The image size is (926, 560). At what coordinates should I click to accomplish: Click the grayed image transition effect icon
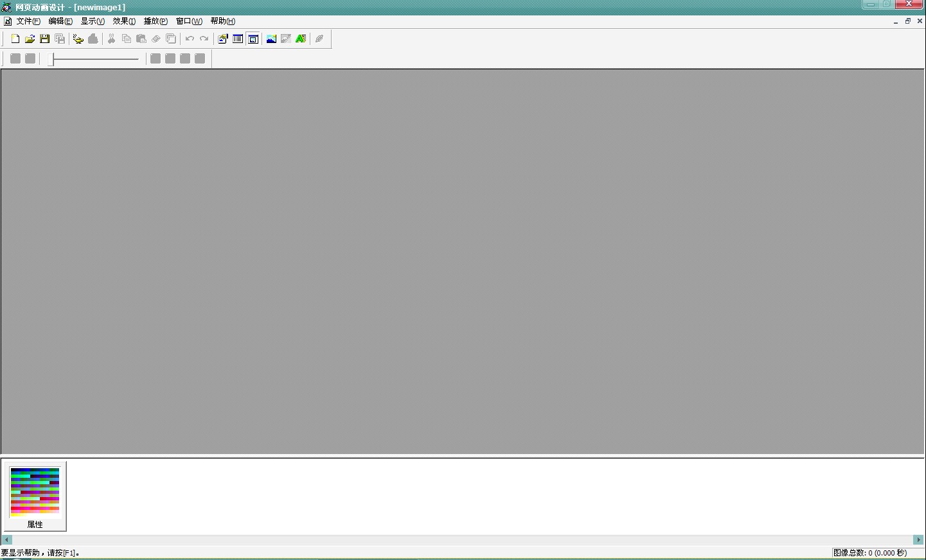[286, 39]
